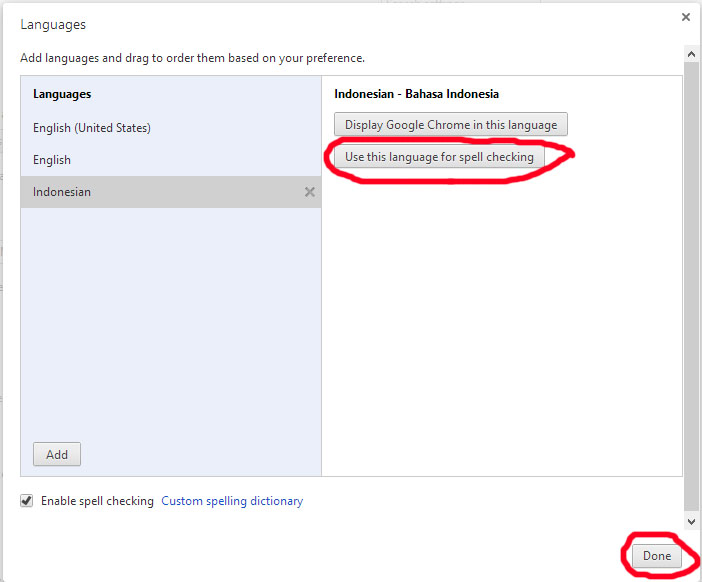702x582 pixels.
Task: Click the scrollbar down arrow
Action: coord(691,522)
